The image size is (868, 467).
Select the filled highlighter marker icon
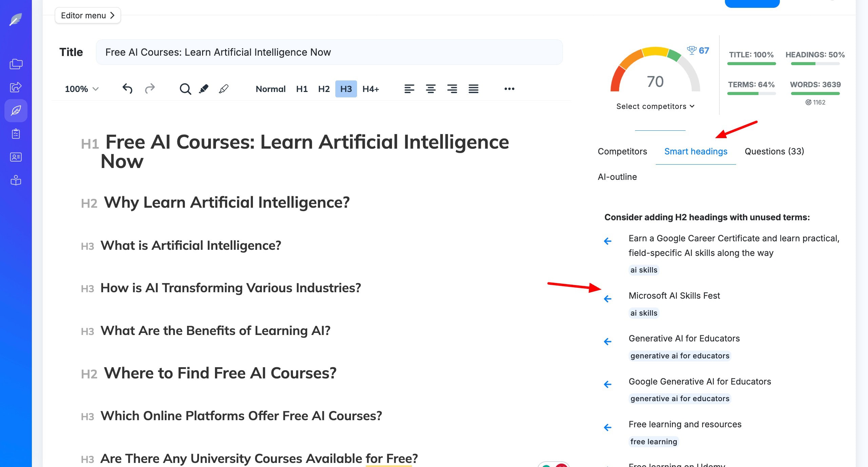click(203, 89)
